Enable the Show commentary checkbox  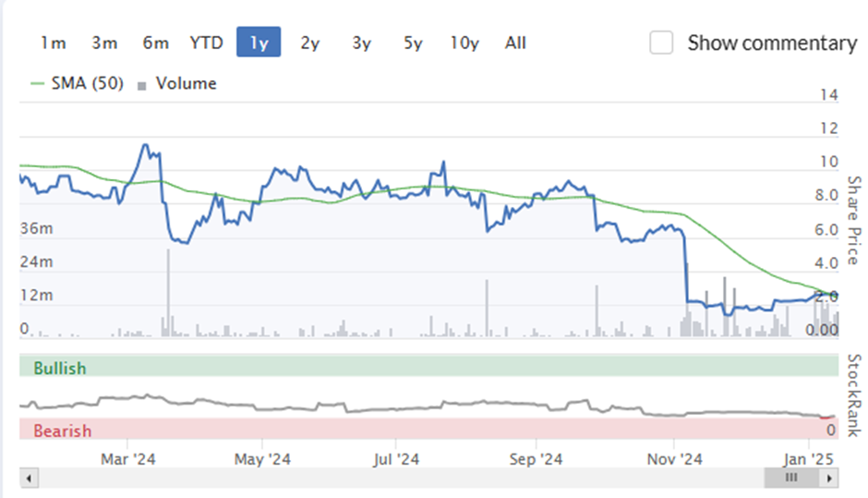tap(661, 43)
